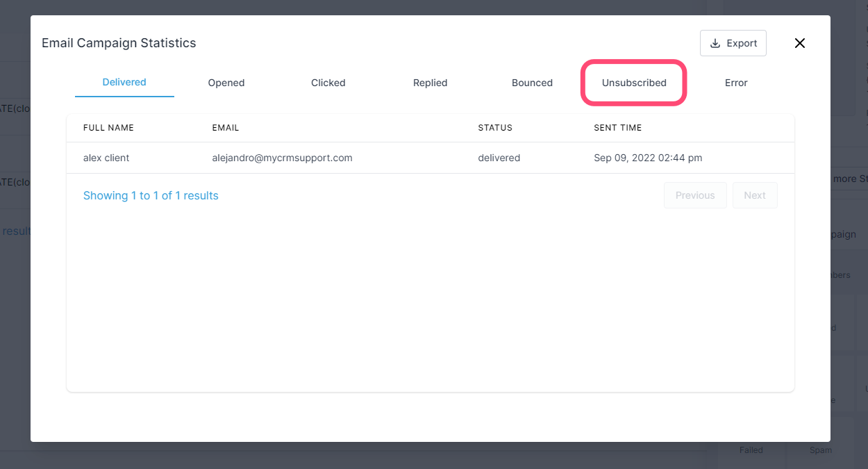View the Replied tab
This screenshot has width=868, height=469.
[x=431, y=83]
